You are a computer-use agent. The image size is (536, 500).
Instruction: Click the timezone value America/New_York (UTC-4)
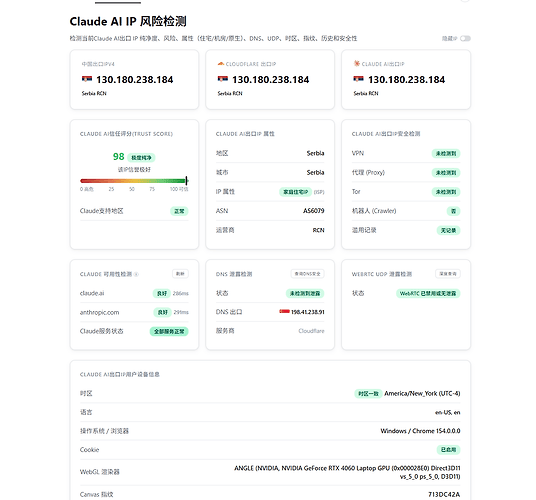[422, 393]
